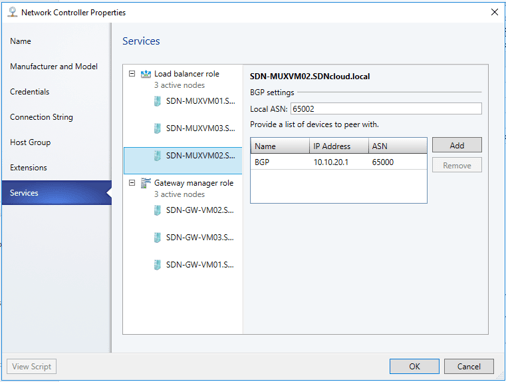Click the Network Controller title bar icon
The width and height of the screenshot is (506, 382).
coord(12,12)
